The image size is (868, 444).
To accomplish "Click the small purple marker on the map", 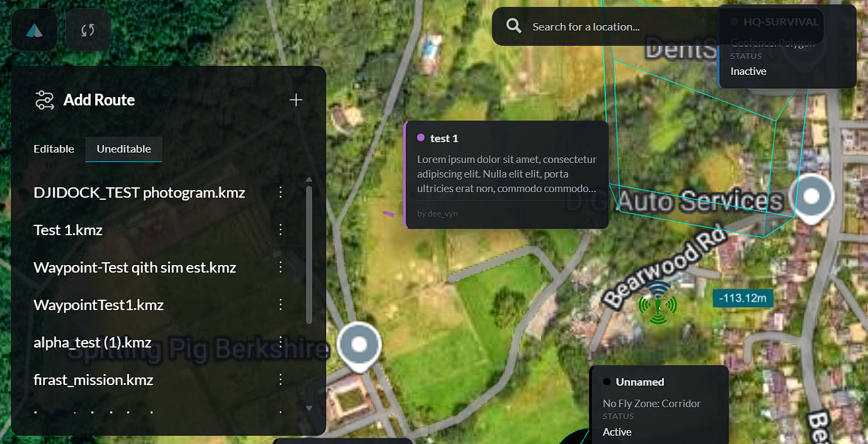I will [x=389, y=214].
